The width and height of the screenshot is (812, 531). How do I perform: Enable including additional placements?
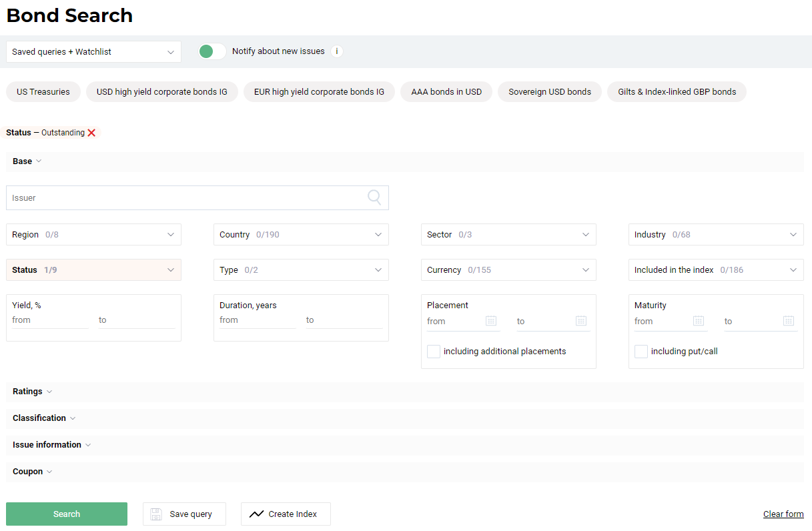pyautogui.click(x=433, y=351)
